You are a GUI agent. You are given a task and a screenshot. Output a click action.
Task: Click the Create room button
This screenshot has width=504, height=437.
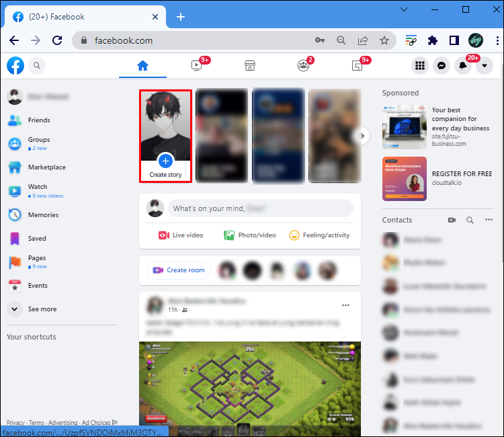click(179, 270)
